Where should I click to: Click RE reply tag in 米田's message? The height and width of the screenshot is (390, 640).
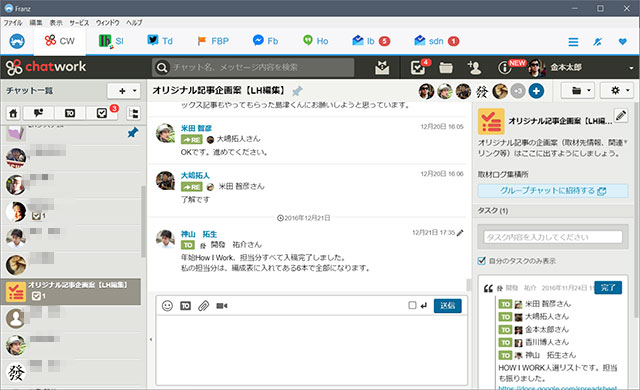191,140
